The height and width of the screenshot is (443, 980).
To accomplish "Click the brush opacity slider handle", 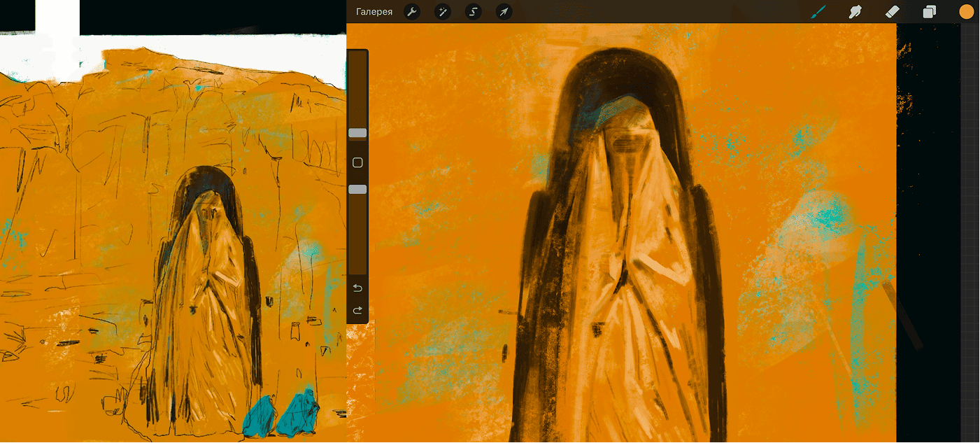I will (357, 190).
